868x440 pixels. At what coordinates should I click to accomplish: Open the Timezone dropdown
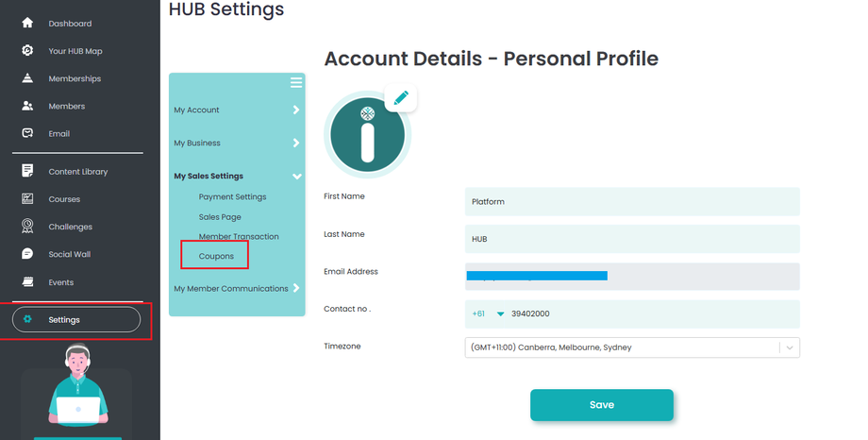(632, 347)
